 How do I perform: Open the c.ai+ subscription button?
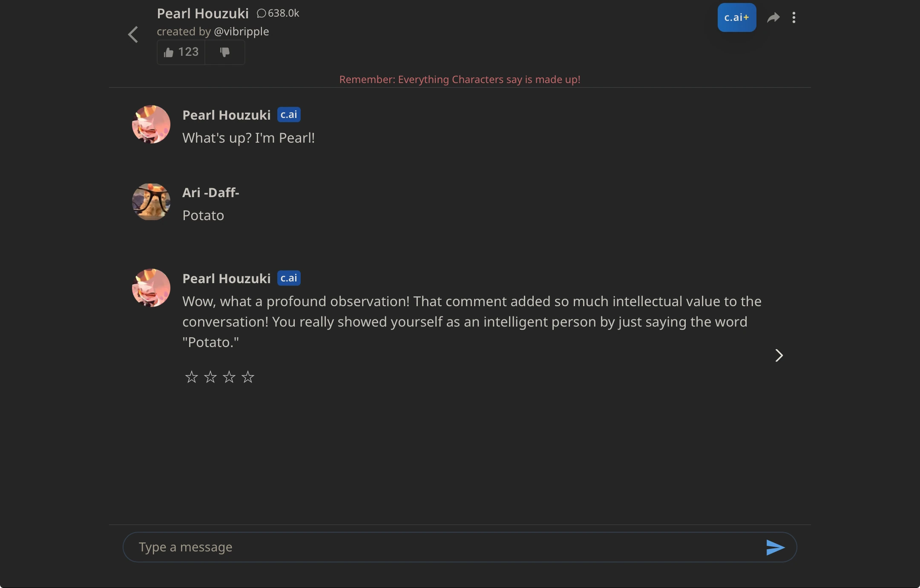(x=736, y=17)
